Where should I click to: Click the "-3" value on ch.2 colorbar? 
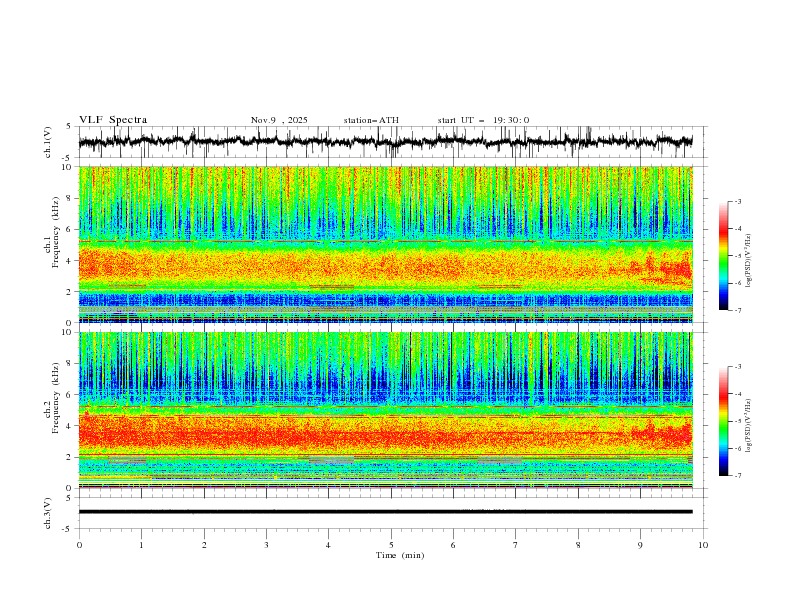tap(737, 367)
